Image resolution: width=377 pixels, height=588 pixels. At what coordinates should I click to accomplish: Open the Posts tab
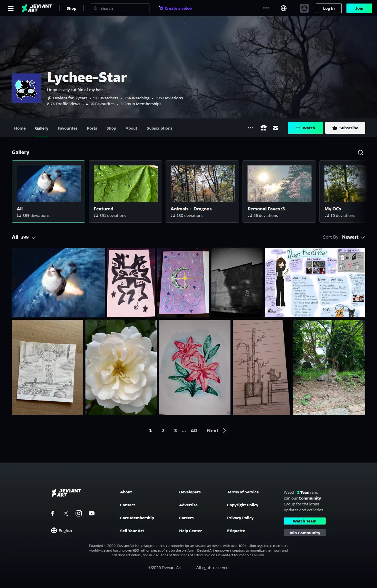92,128
